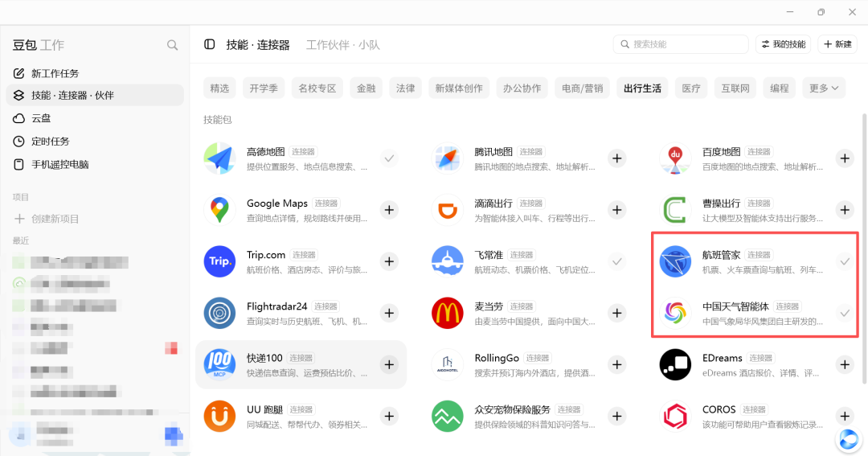Click the 高德地图 app icon
Image resolution: width=868 pixels, height=456 pixels.
click(x=219, y=158)
